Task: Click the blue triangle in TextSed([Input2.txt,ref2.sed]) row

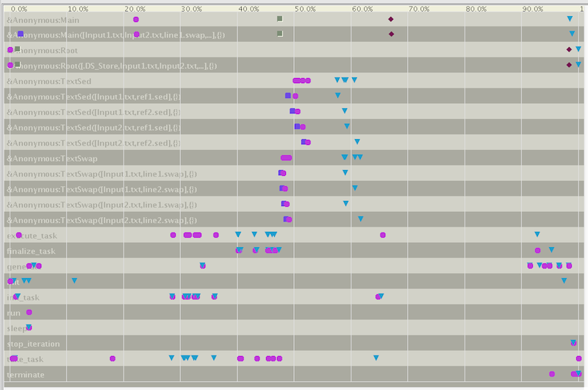Action: tap(357, 141)
